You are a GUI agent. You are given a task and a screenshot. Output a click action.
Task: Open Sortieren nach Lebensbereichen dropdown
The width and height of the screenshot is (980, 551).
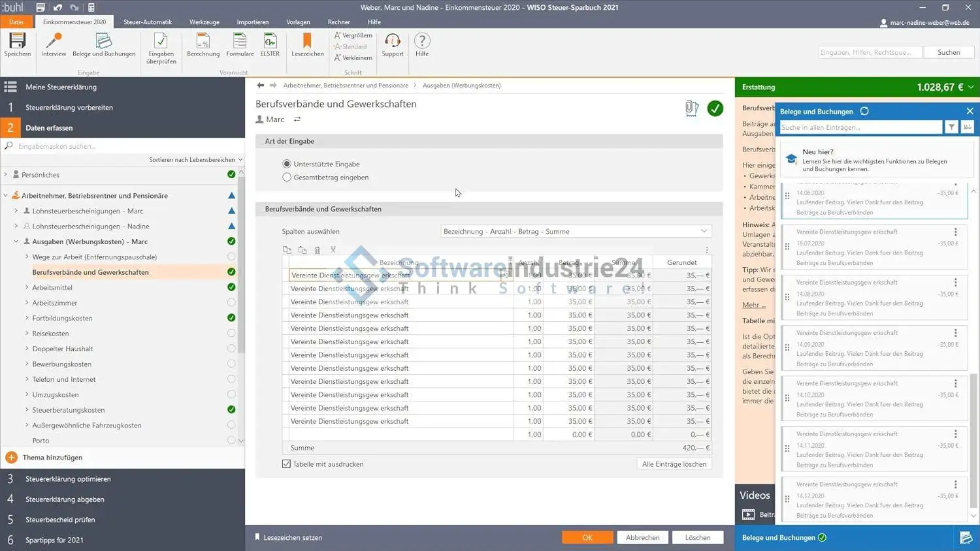tap(195, 159)
